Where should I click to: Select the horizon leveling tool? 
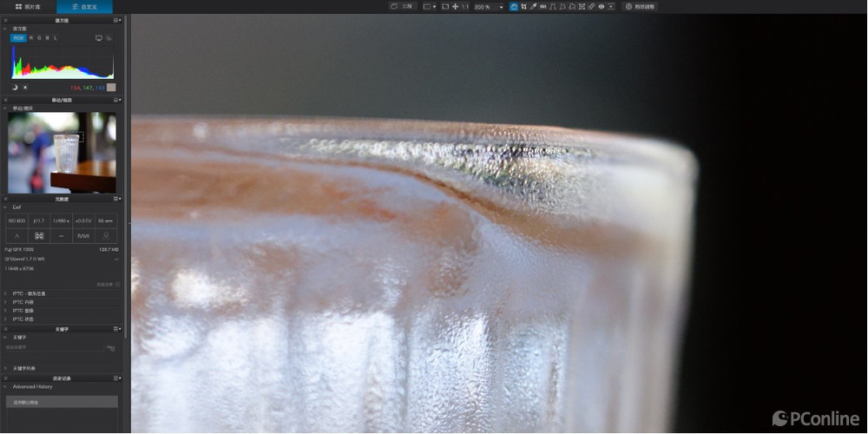point(543,7)
